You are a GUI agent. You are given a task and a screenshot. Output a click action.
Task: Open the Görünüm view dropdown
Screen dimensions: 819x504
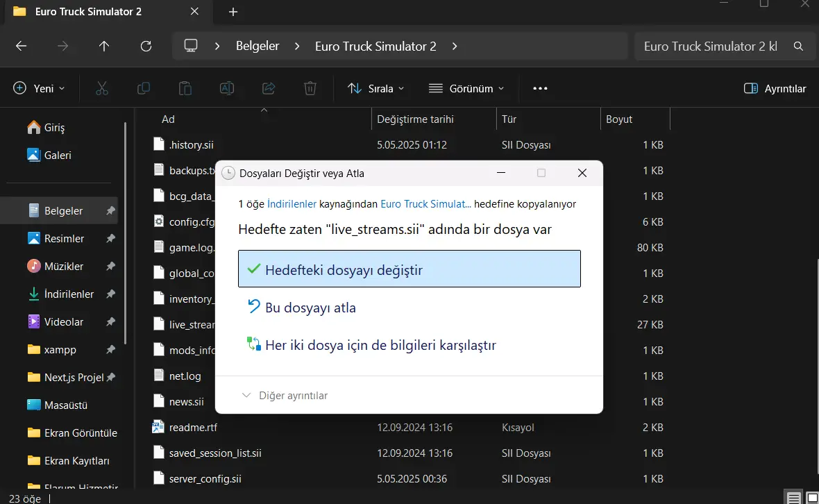466,88
